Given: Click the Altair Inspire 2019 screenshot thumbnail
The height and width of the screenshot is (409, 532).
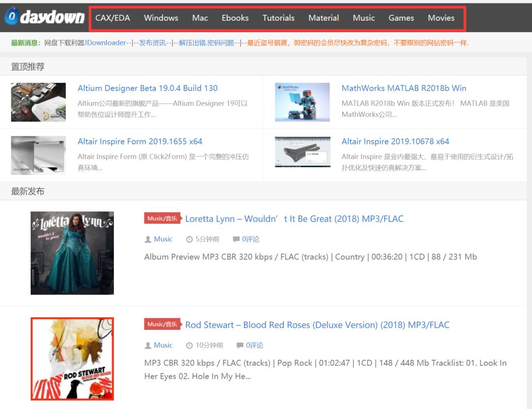Looking at the screenshot, I should pos(302,152).
